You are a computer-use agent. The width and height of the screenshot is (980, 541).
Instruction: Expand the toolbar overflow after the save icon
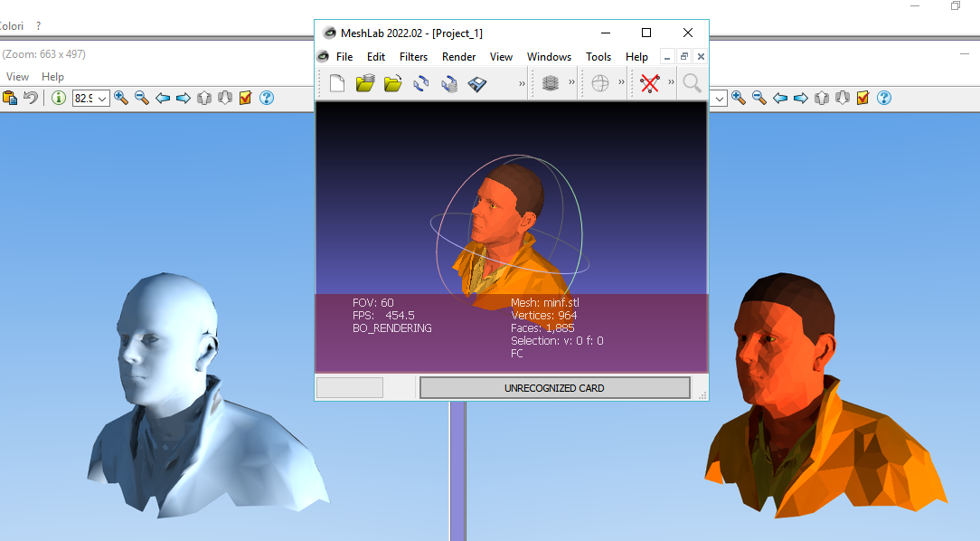(x=522, y=83)
